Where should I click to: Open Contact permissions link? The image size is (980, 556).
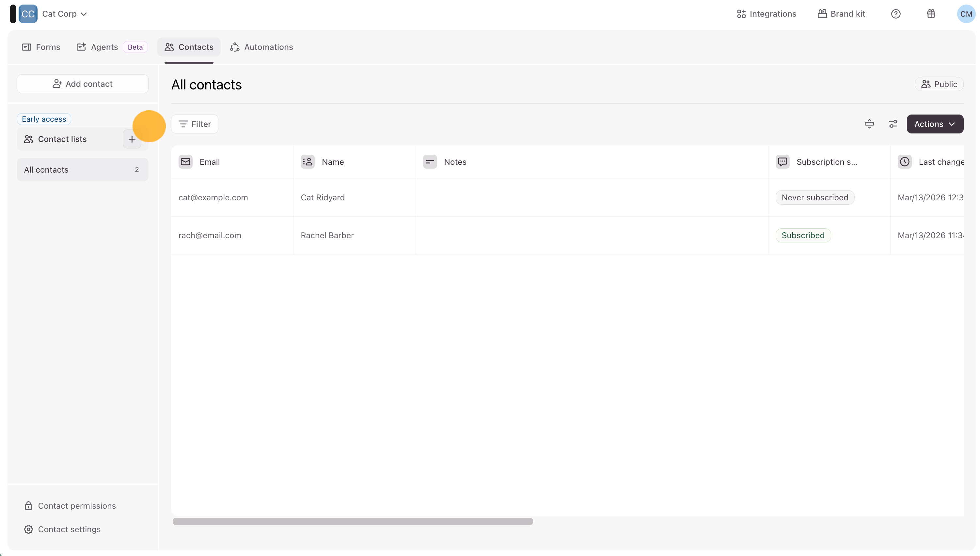[x=76, y=506]
